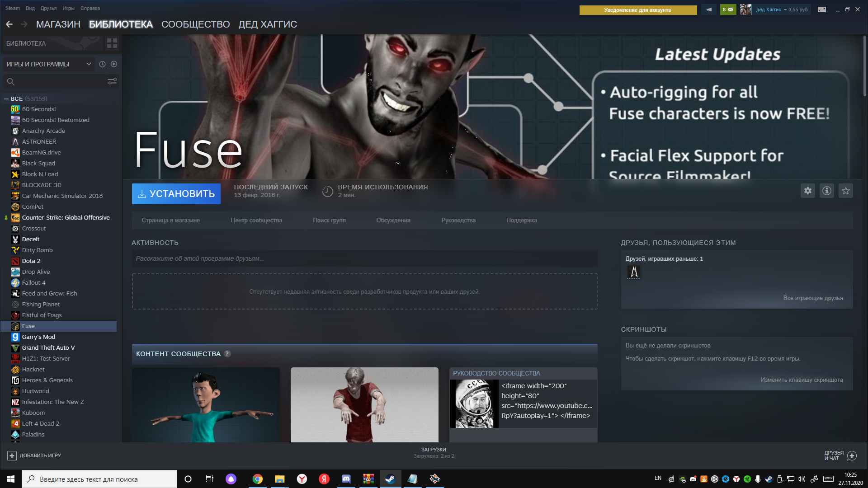This screenshot has width=868, height=488.
Task: Open volume control in system tray
Action: coord(802,479)
